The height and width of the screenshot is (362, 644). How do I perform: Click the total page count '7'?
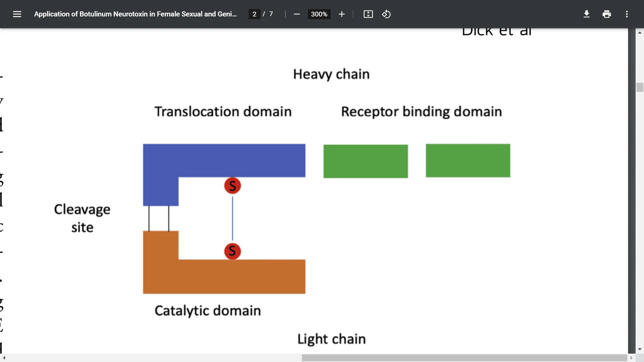[x=271, y=14]
